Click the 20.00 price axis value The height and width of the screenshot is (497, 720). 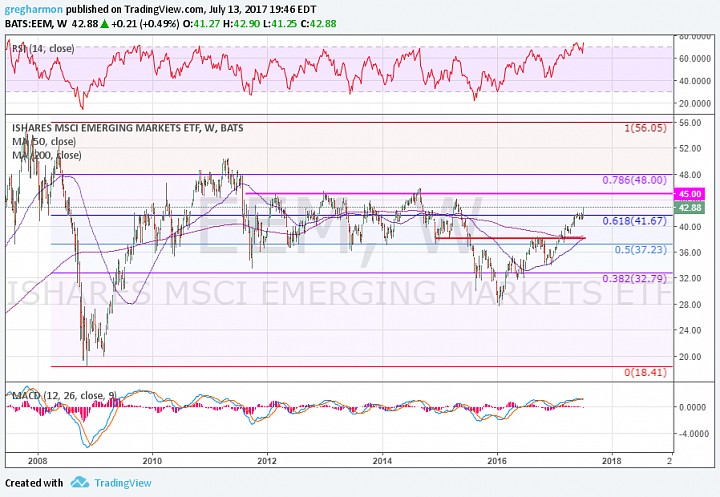[x=690, y=356]
